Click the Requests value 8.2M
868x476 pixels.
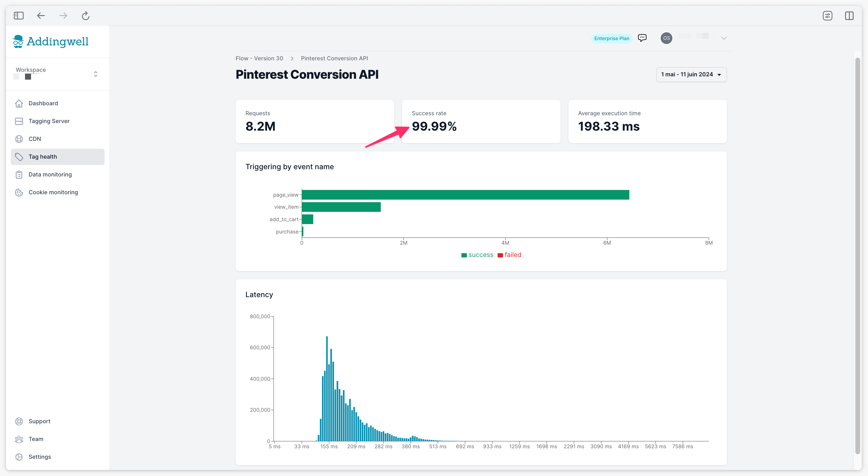(x=260, y=126)
